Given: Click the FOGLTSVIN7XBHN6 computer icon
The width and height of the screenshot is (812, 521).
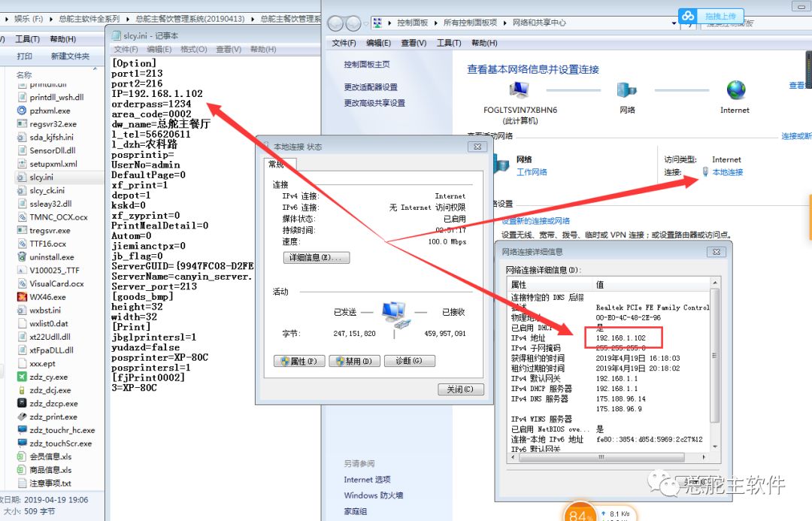Looking at the screenshot, I should pyautogui.click(x=519, y=90).
